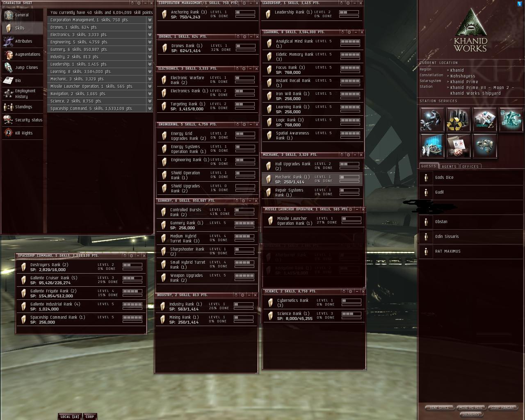
Task: Click the Rent Office button
Action: pos(439,408)
